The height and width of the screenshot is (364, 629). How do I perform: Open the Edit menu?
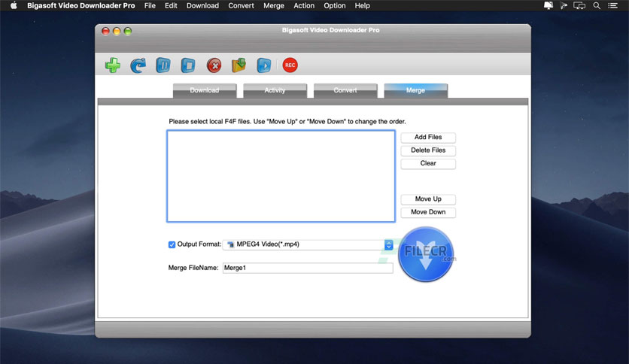click(171, 5)
